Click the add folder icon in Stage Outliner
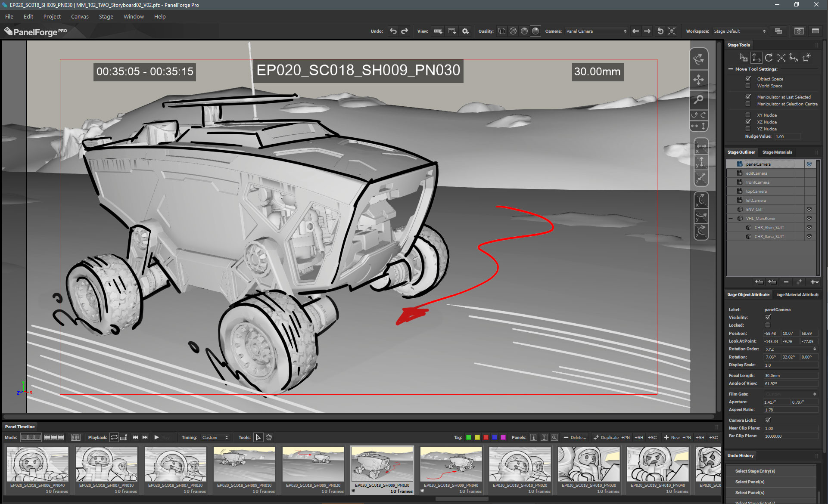828x504 pixels. (759, 282)
